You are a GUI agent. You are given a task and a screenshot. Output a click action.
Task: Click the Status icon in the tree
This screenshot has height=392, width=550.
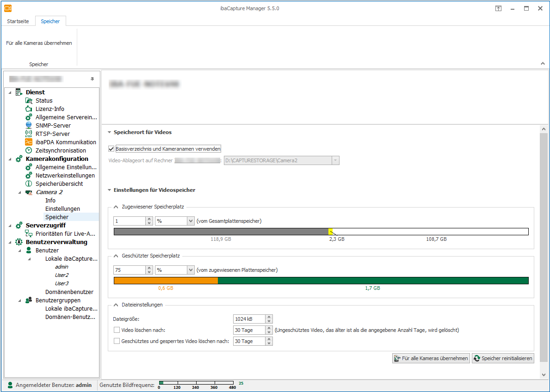coord(29,101)
